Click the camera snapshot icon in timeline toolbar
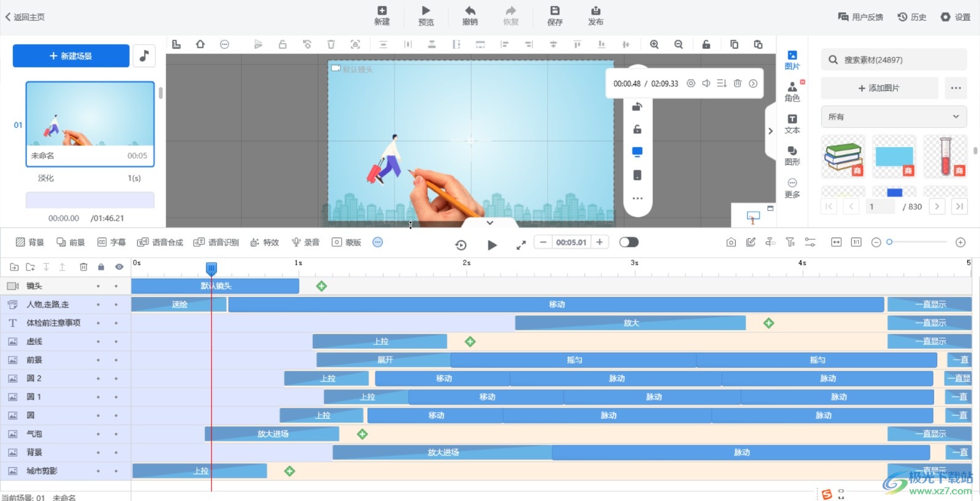 click(x=731, y=243)
